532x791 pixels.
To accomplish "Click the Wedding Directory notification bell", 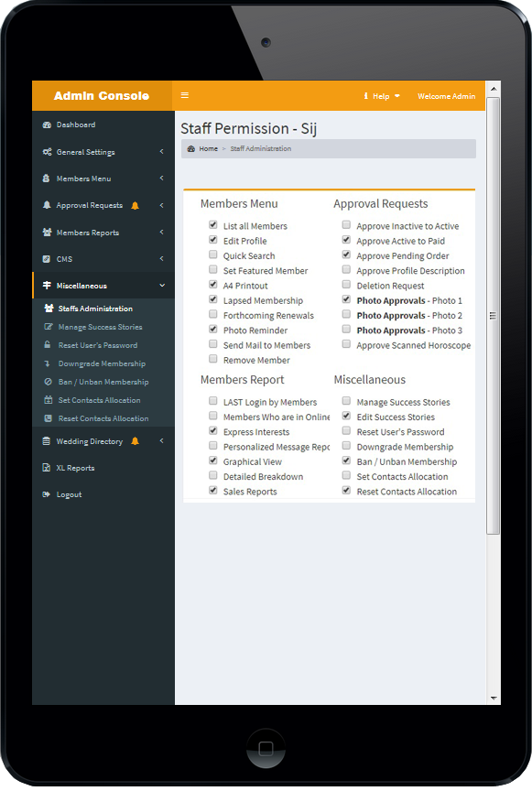I will [x=135, y=441].
